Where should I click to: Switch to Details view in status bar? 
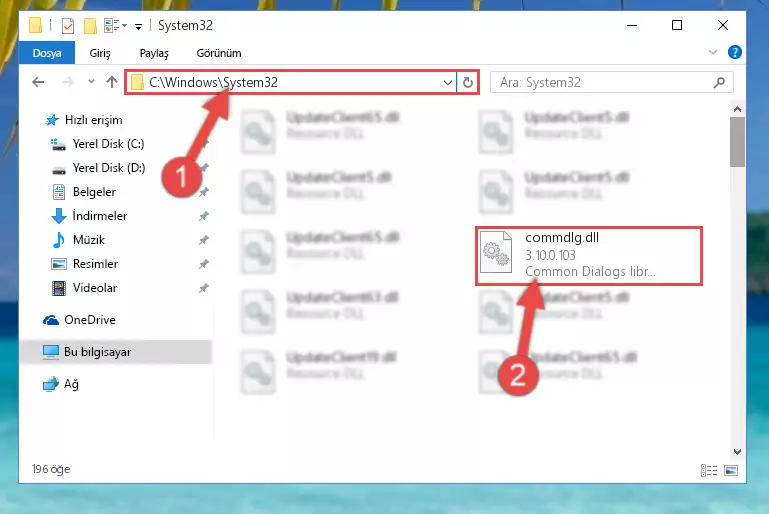pos(709,470)
